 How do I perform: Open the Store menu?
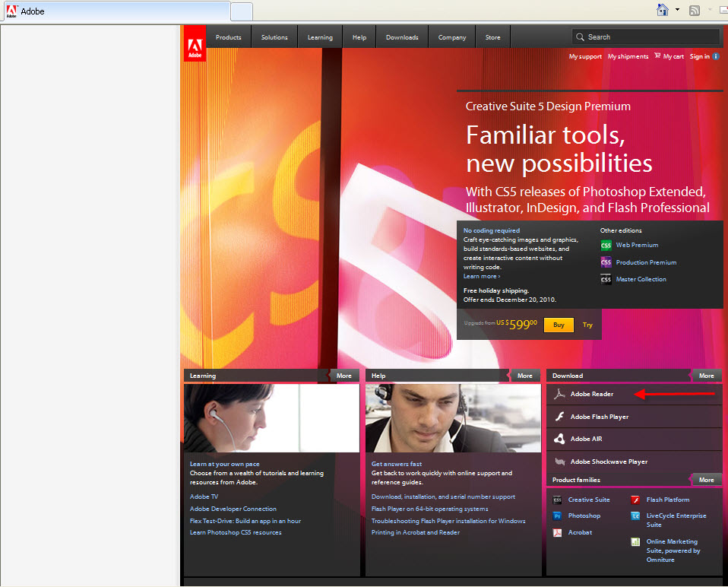[x=492, y=37]
